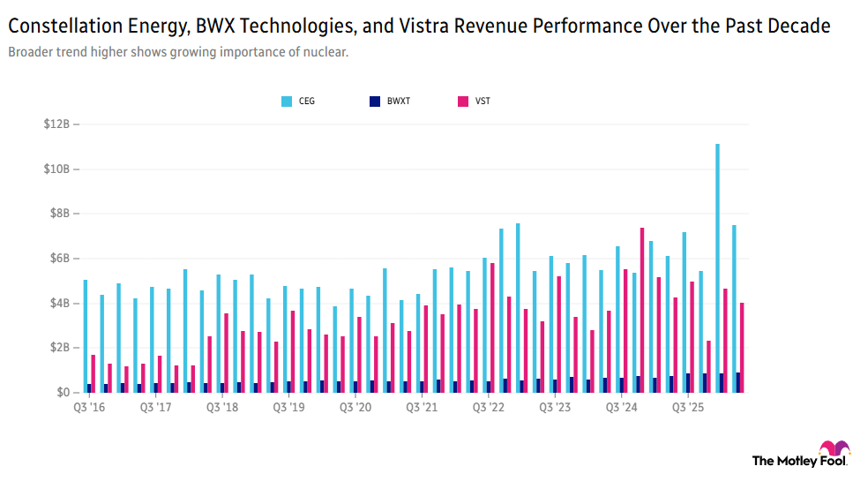Click the Q3 '25 axis label
The image size is (868, 504).
tap(688, 408)
